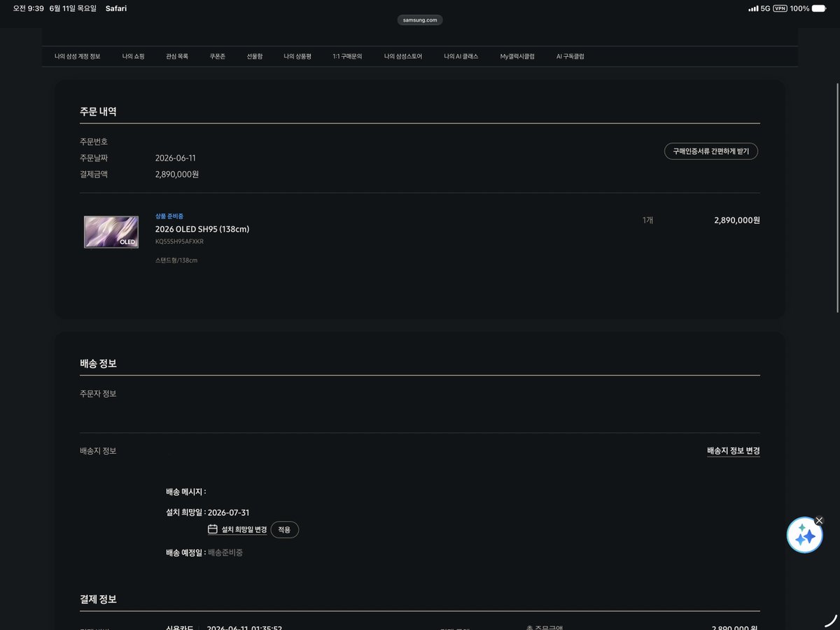Click 배송지 정보 변경 link
The height and width of the screenshot is (630, 840).
[734, 451]
